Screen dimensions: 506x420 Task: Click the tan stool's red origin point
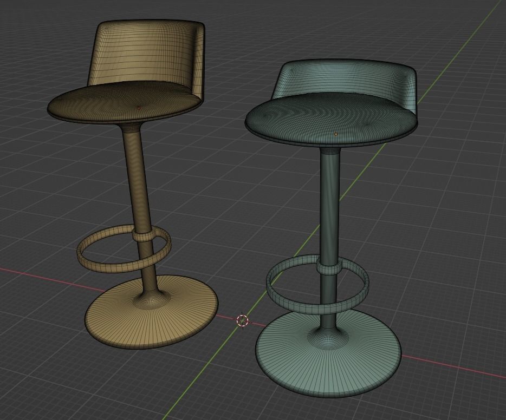point(139,108)
